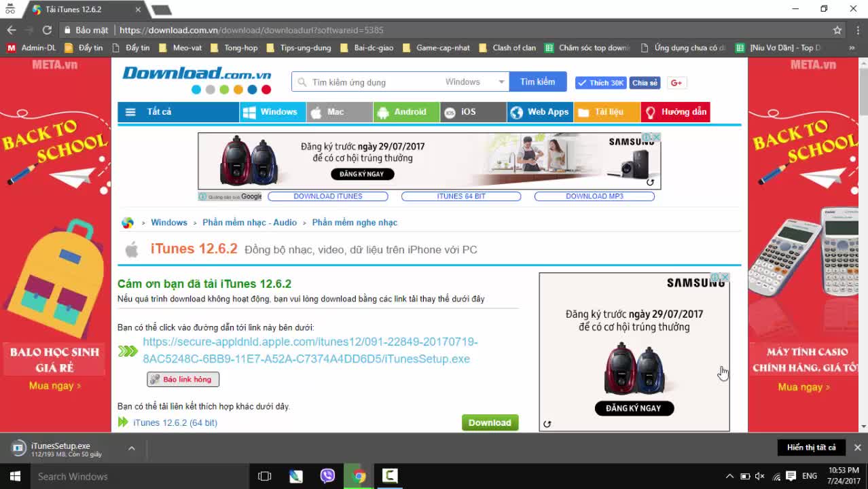Open the Admin-DL bookmark

(31, 48)
